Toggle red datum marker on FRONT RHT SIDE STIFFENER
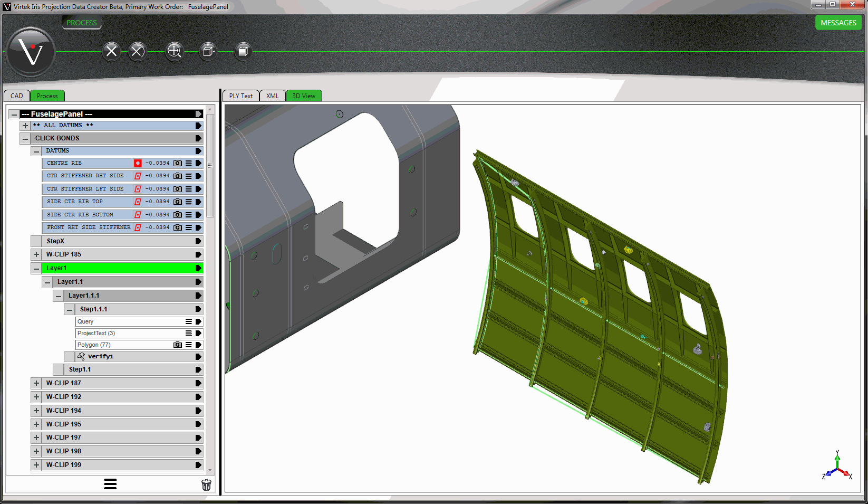 click(138, 227)
